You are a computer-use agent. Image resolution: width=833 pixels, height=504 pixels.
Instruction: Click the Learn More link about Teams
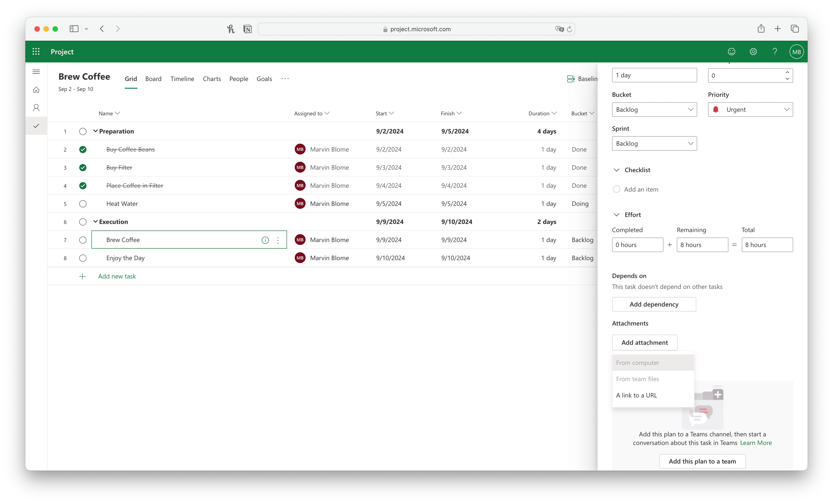[x=756, y=442]
